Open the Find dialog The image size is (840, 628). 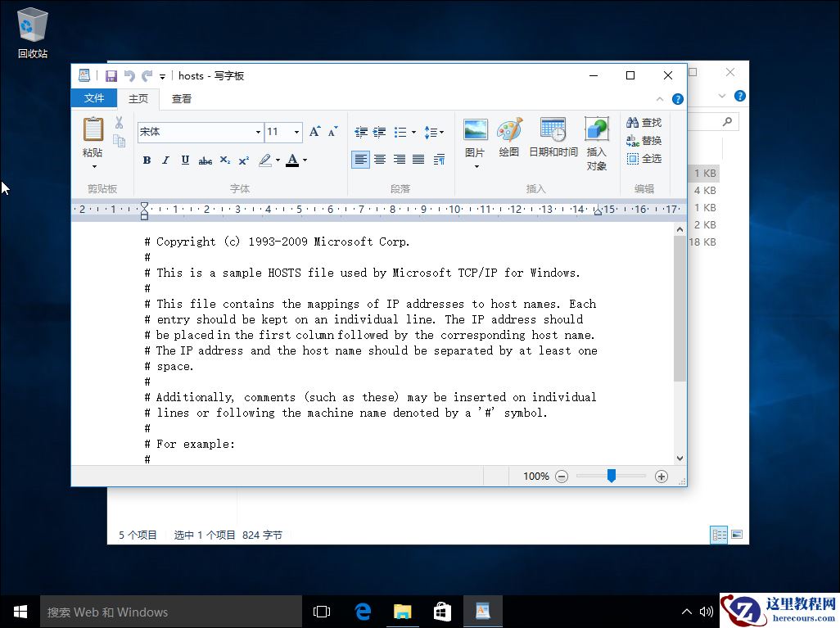644,122
